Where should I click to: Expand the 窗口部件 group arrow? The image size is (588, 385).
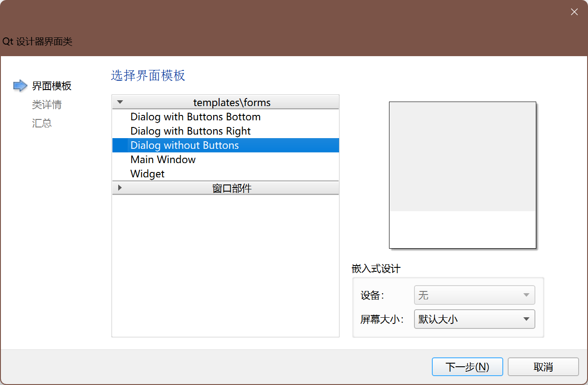click(120, 188)
